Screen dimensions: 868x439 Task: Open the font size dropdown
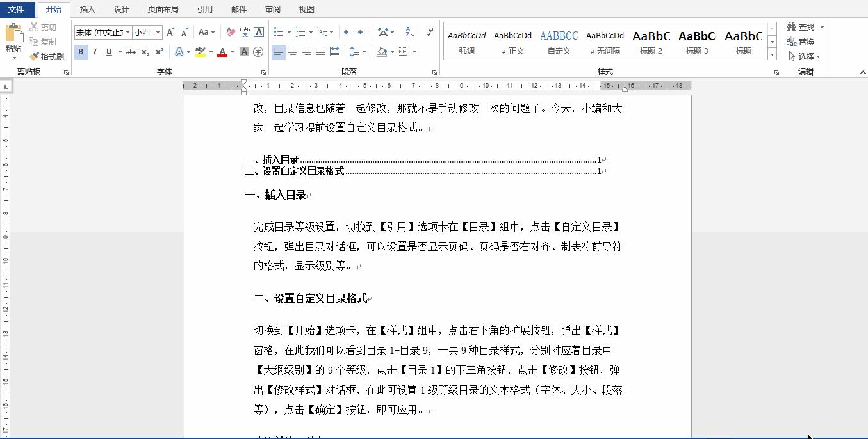(x=158, y=32)
